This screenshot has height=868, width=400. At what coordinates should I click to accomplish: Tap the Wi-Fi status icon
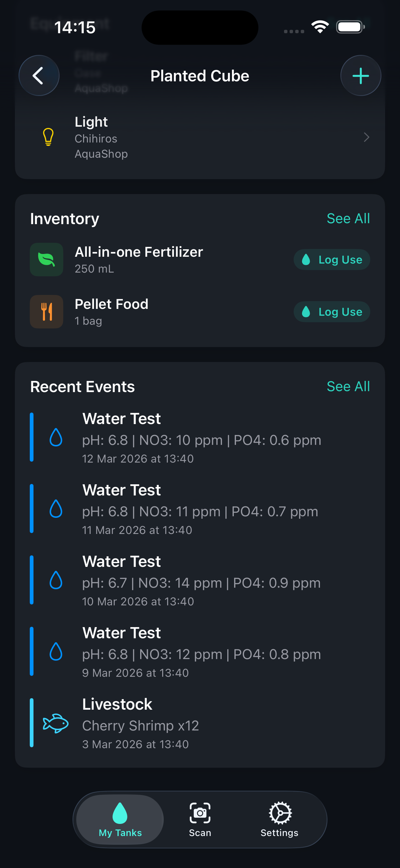pyautogui.click(x=320, y=27)
